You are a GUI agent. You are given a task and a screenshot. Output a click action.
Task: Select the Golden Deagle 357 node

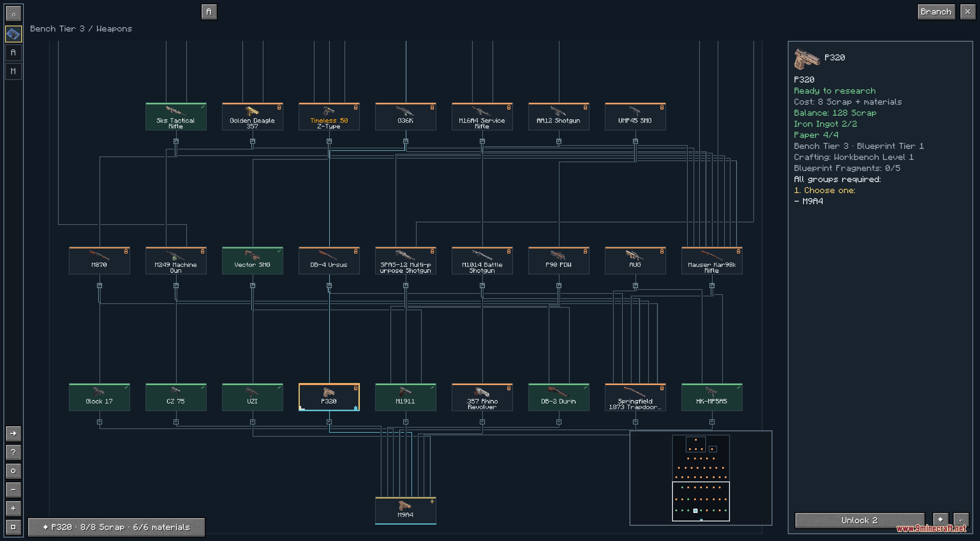tap(253, 117)
